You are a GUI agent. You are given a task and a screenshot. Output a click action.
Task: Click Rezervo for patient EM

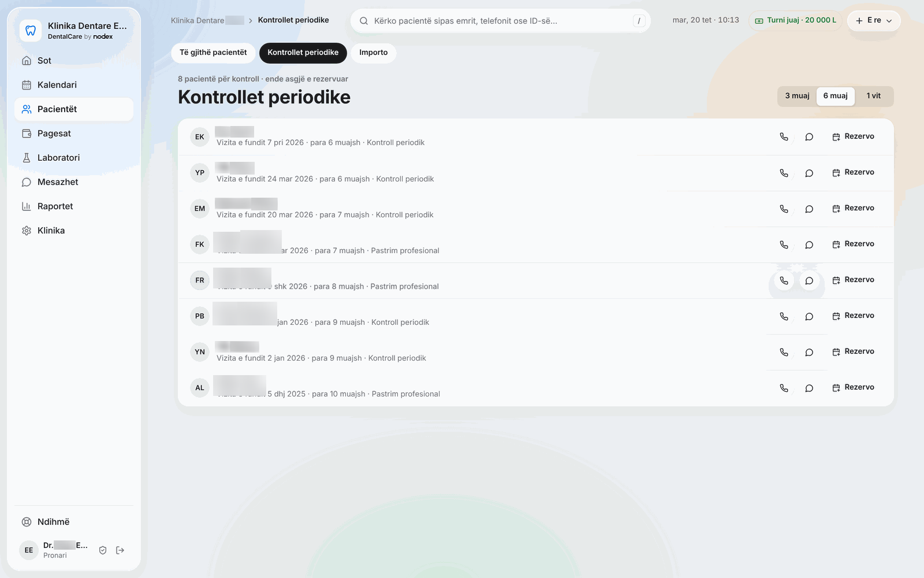tap(853, 209)
